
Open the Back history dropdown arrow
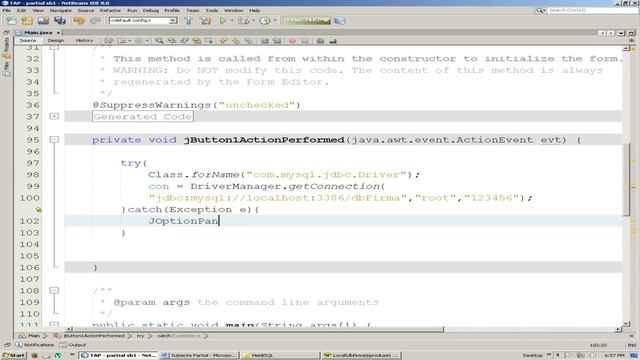pos(129,41)
